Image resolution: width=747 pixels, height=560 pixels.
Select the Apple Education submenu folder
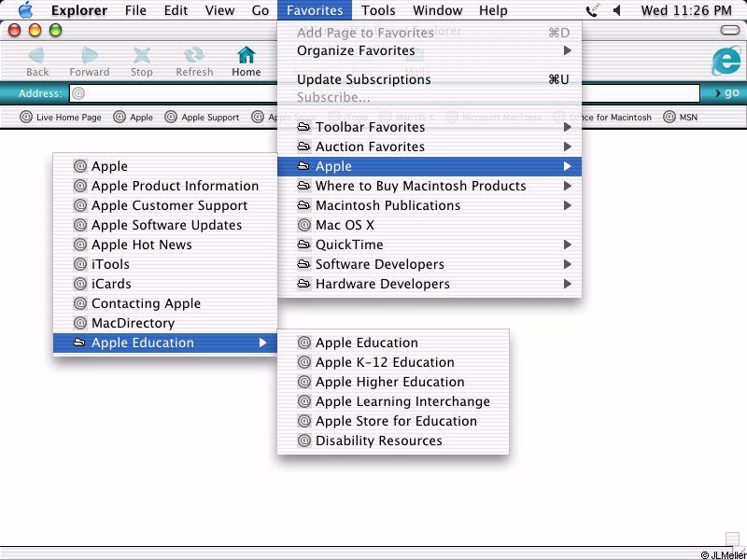click(x=165, y=343)
